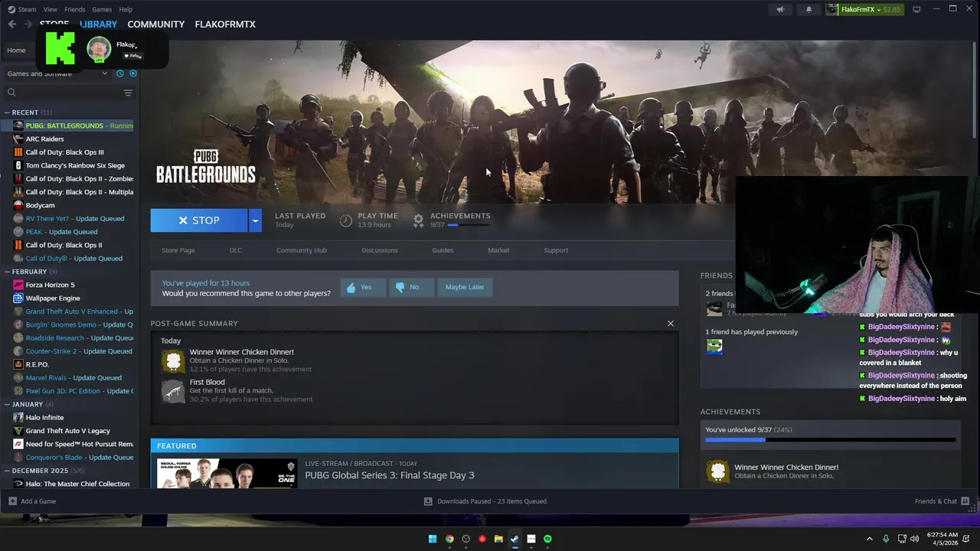Screen dimensions: 980x551
Task: Open the Discussions link
Action: pos(380,250)
